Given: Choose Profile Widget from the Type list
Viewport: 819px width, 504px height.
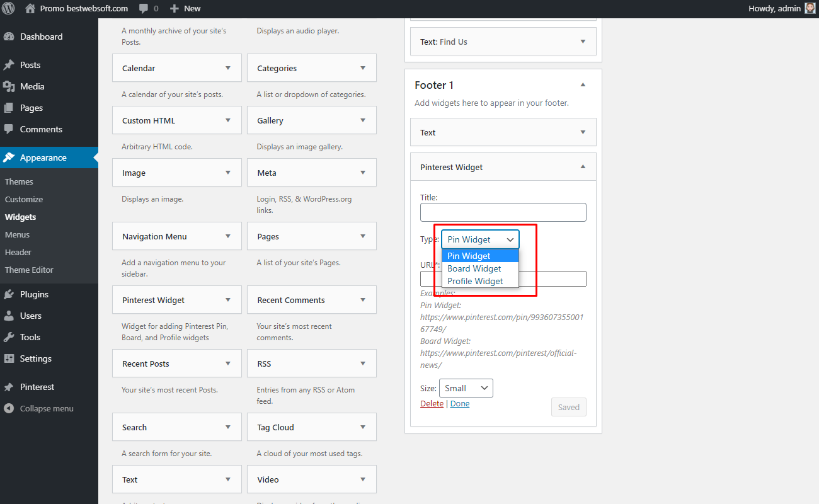Looking at the screenshot, I should tap(480, 281).
